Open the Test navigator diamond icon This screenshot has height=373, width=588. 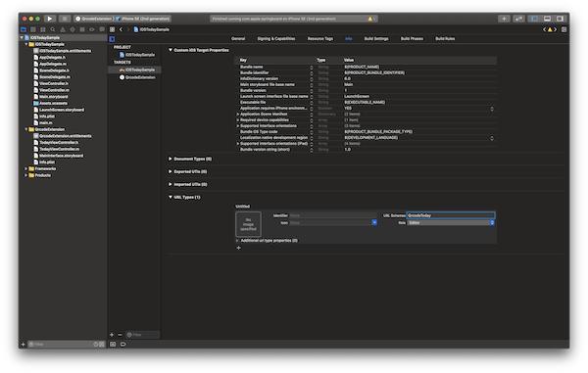[x=73, y=29]
